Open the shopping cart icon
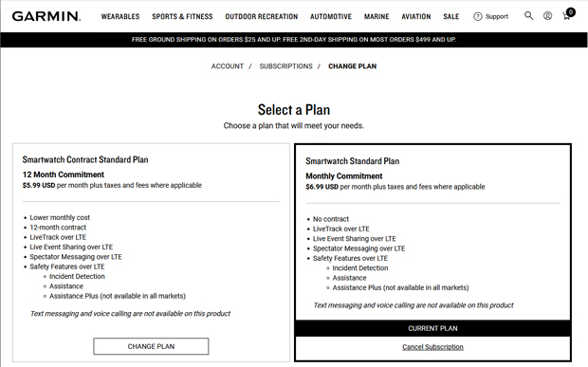The image size is (588, 367). point(567,15)
